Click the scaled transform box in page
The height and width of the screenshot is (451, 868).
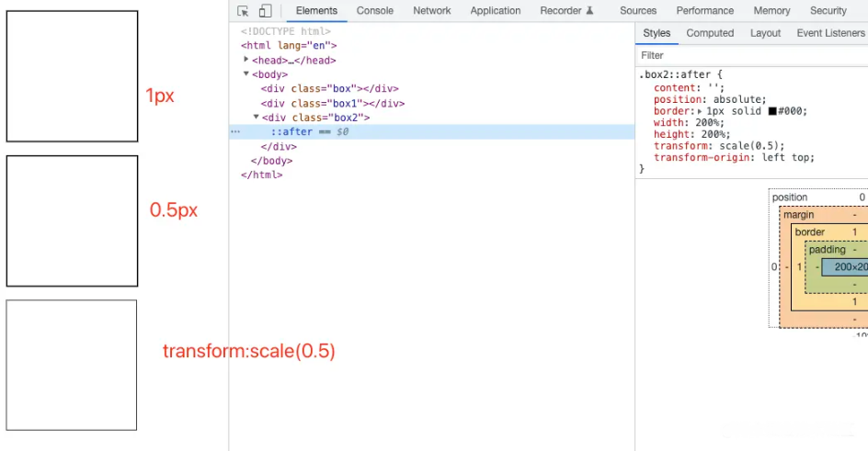(72, 366)
